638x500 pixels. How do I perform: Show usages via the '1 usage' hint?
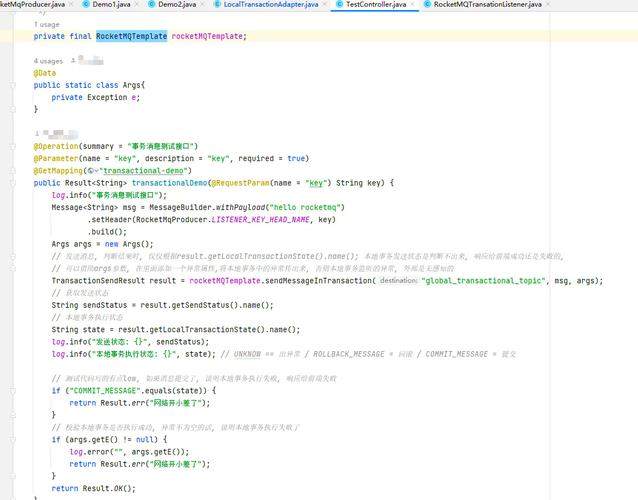[47, 24]
